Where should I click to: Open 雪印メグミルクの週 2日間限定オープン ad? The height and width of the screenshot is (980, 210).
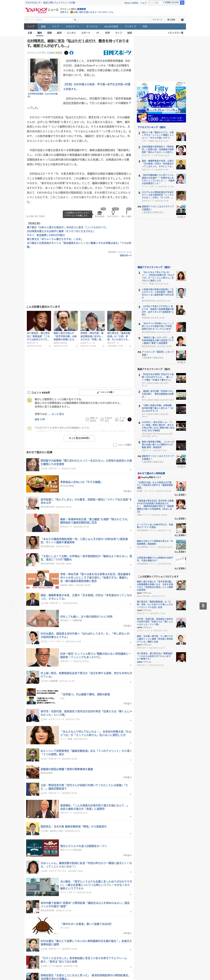click(x=83, y=846)
